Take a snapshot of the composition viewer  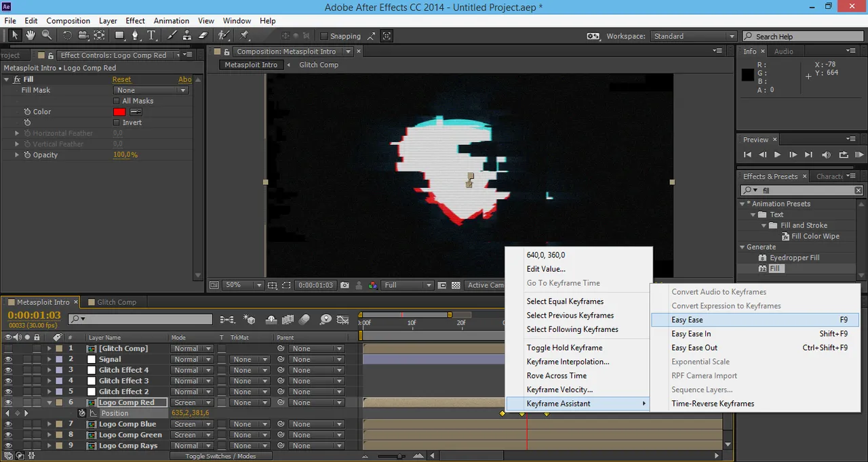click(344, 285)
